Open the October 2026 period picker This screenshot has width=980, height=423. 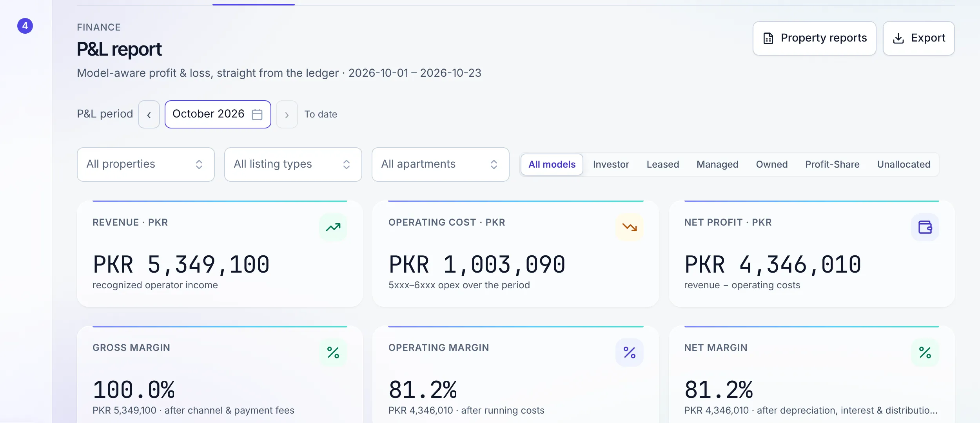[x=218, y=114]
